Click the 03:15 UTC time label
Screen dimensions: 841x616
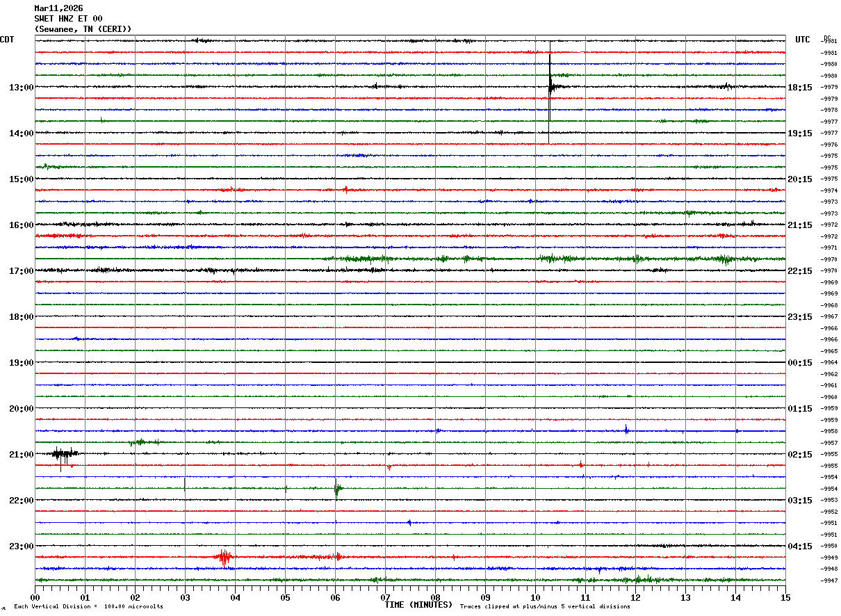click(800, 501)
